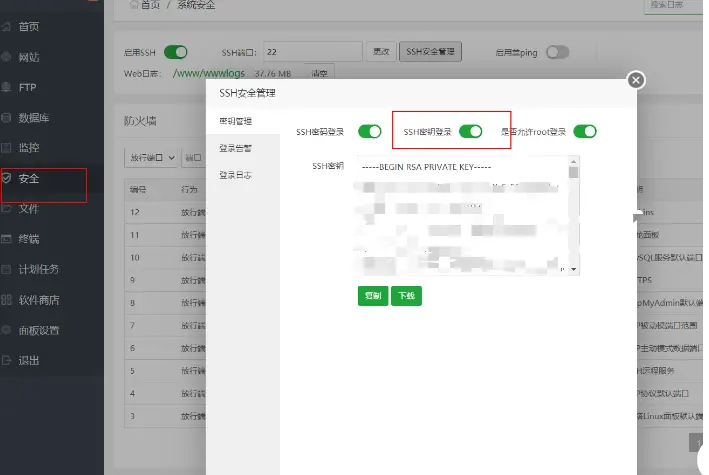Click the 终端 terminal icon in sidebar

point(6,239)
